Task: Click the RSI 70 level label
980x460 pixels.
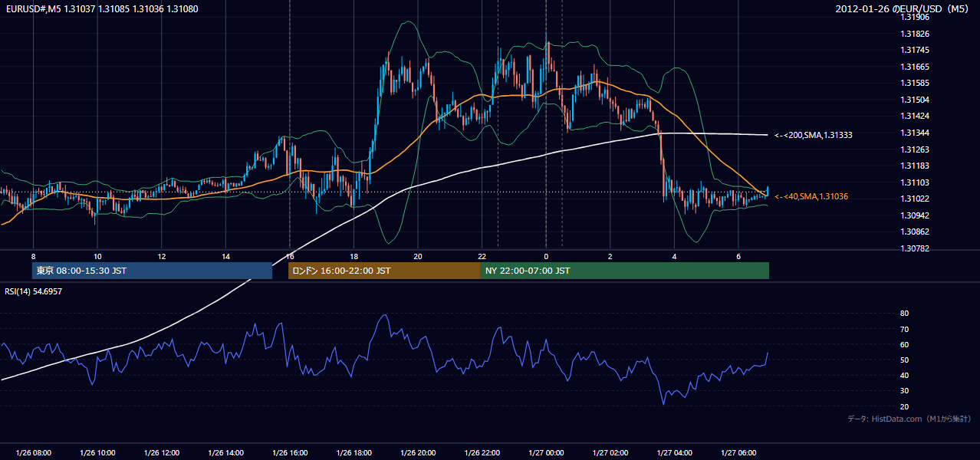Action: pyautogui.click(x=904, y=329)
